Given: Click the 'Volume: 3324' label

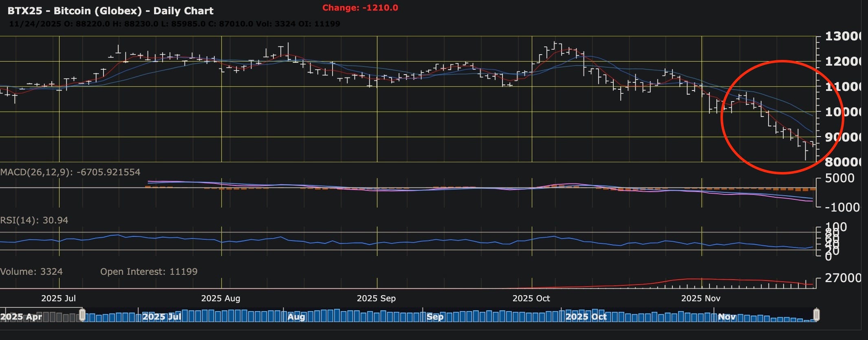Looking at the screenshot, I should click(31, 272).
